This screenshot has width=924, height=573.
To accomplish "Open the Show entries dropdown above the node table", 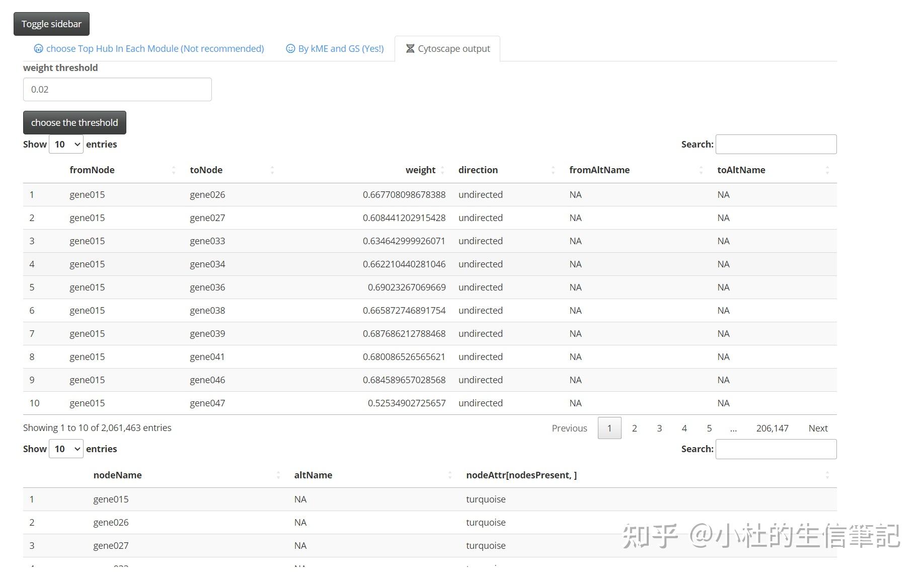I will (x=65, y=449).
